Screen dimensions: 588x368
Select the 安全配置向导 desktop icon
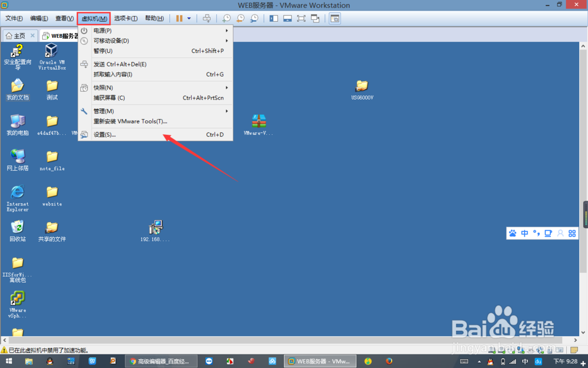[18, 57]
